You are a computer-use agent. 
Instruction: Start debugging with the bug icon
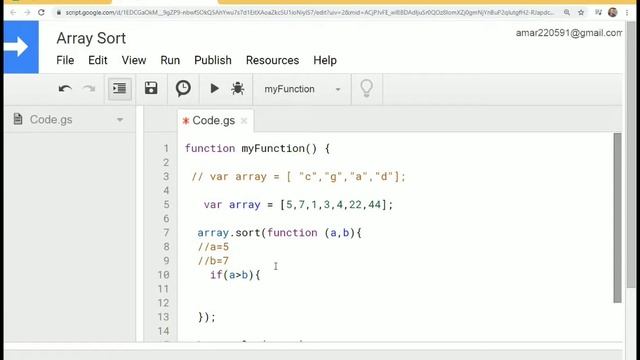pos(238,88)
